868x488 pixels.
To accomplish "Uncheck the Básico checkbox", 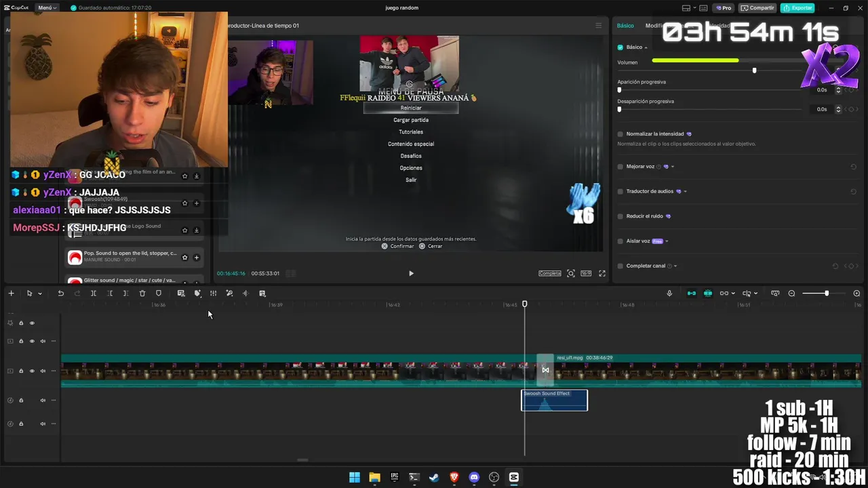I will tap(620, 47).
